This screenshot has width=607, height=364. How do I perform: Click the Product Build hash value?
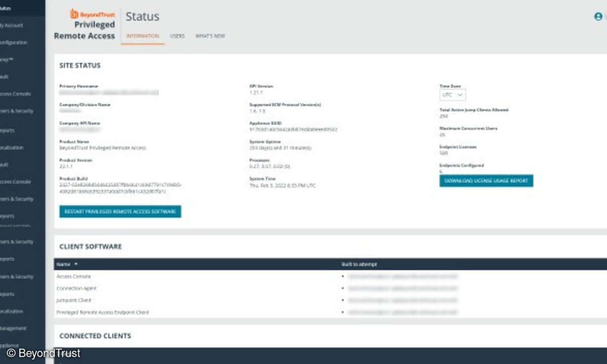tap(120, 188)
